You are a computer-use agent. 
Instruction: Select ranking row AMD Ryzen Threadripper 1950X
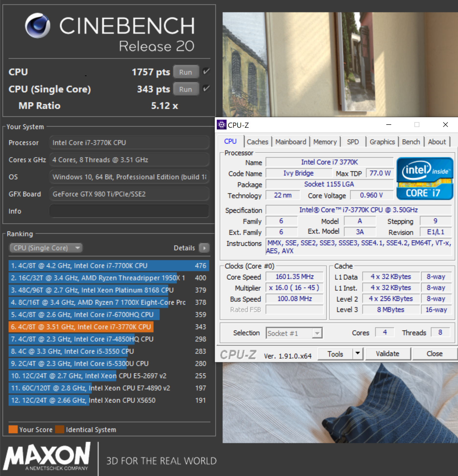pyautogui.click(x=109, y=278)
